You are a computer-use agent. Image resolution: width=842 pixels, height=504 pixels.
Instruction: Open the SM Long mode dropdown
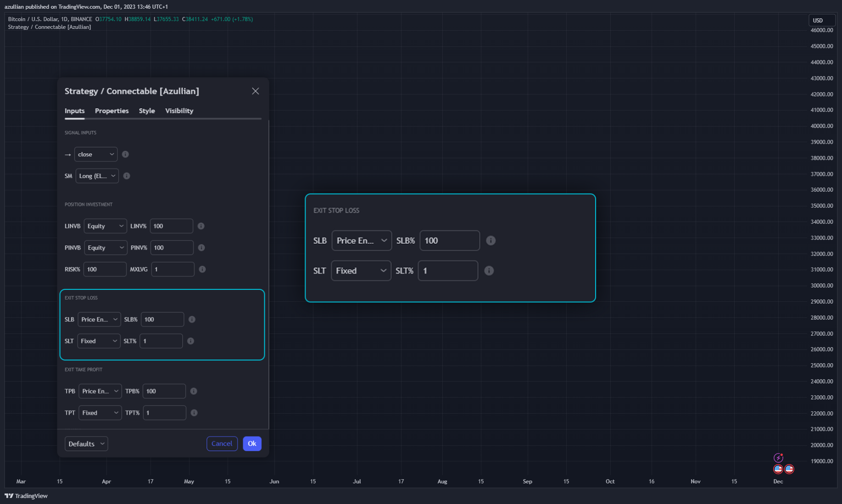point(97,176)
